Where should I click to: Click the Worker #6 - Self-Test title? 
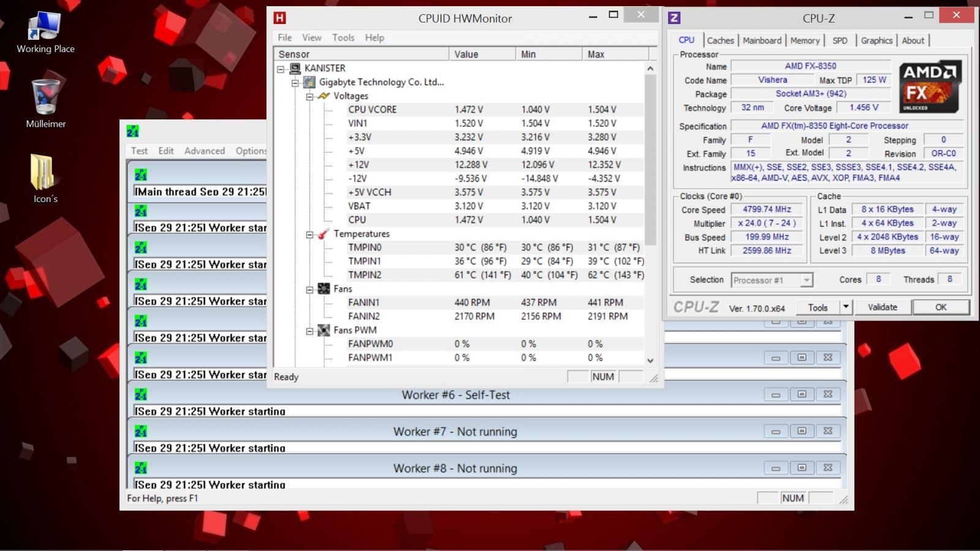point(456,395)
